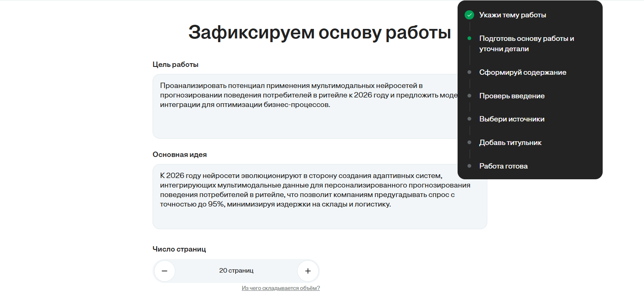Viewport: 644px width, 297px height.
Task: Click the bullet next to 'Выбери источники'
Action: 469,119
